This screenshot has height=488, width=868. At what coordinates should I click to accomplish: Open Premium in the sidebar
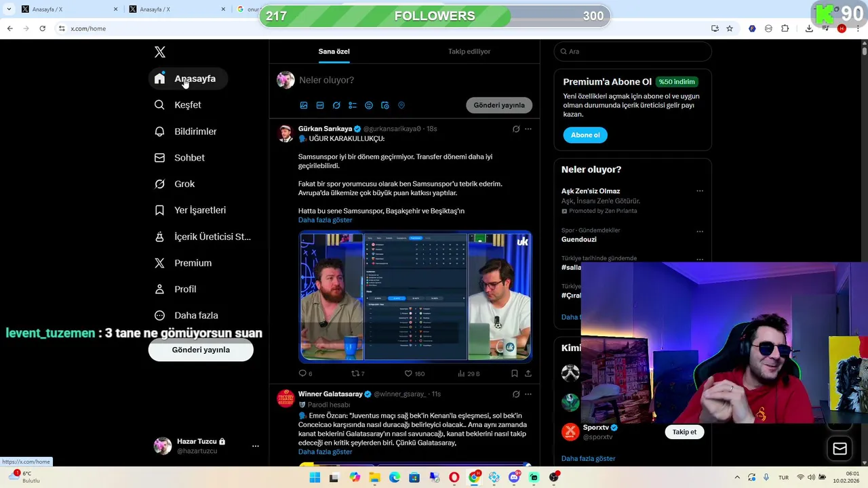[183, 263]
